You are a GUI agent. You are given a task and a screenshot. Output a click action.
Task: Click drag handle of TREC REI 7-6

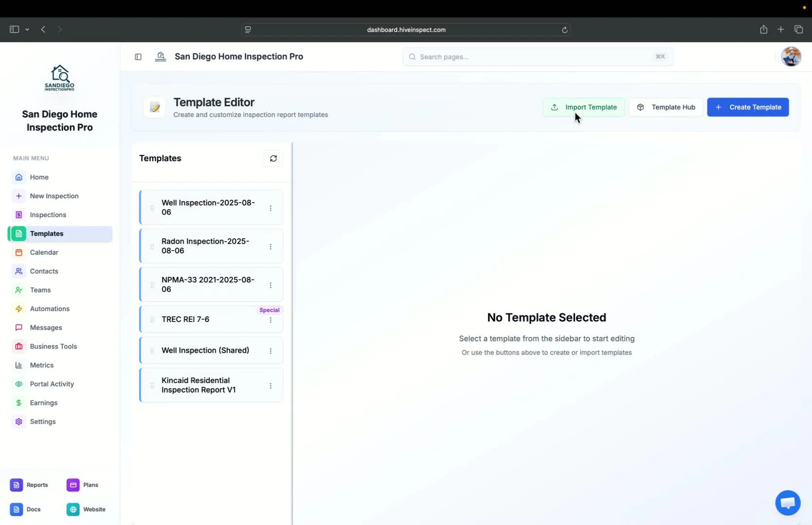point(152,319)
